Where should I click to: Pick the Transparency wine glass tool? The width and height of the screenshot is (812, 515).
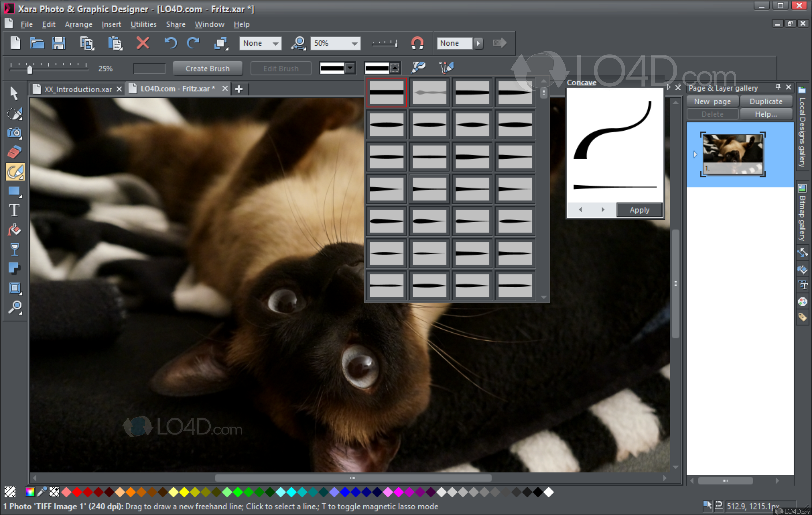[14, 249]
